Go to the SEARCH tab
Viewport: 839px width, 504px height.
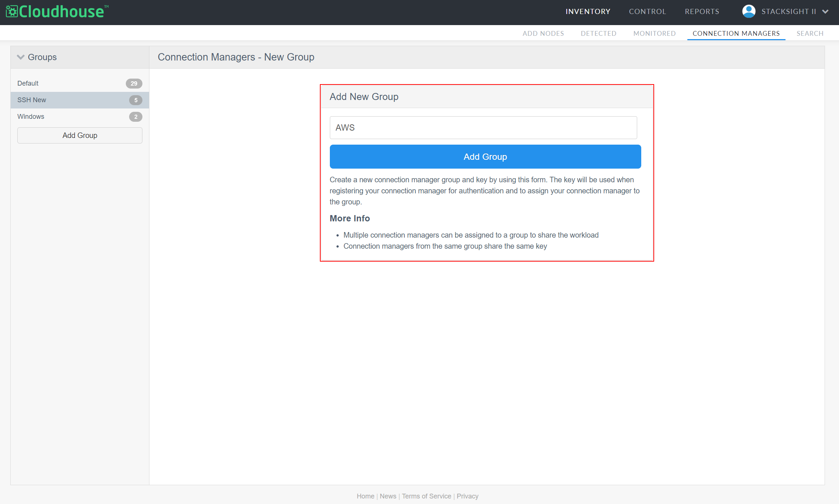coord(810,33)
